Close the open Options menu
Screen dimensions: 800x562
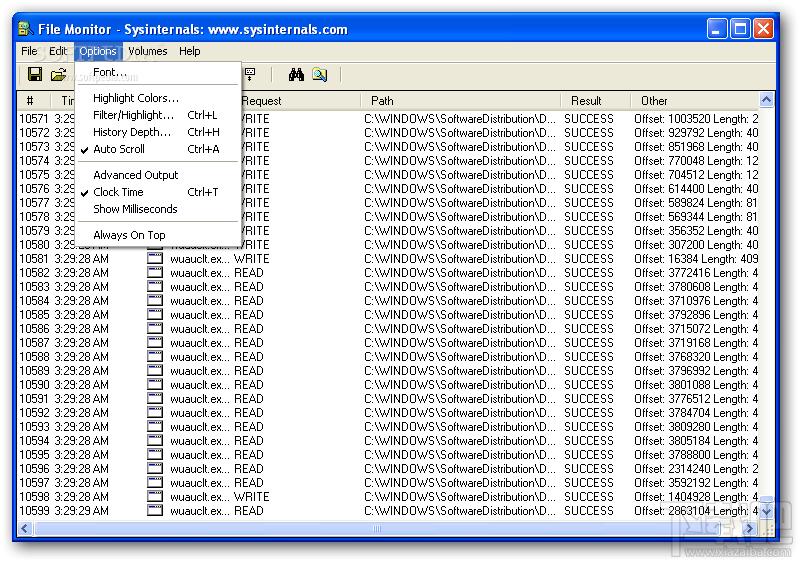point(98,51)
